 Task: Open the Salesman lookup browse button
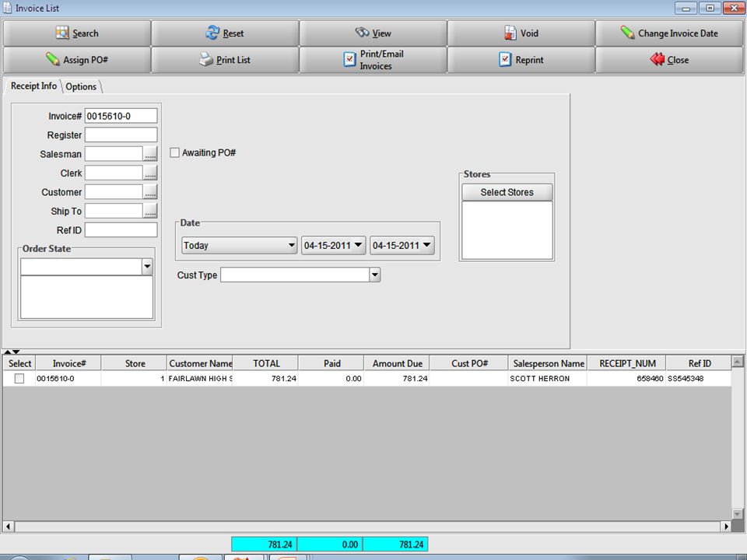[x=150, y=154]
